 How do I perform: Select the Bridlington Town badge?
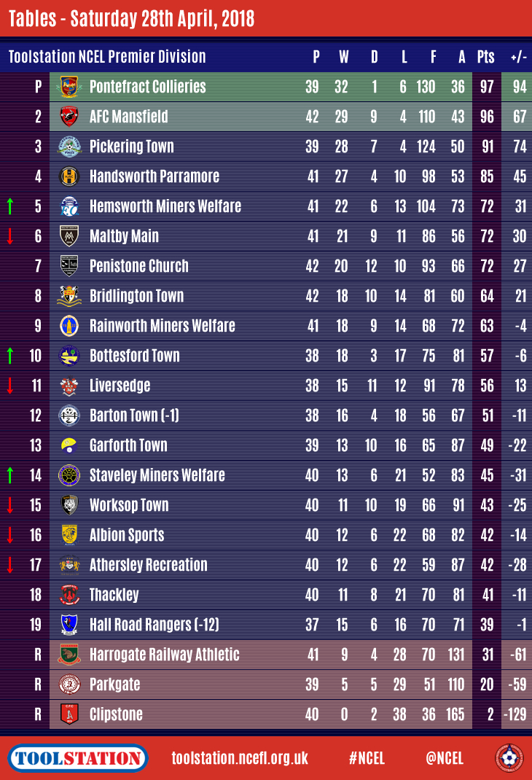pos(69,296)
